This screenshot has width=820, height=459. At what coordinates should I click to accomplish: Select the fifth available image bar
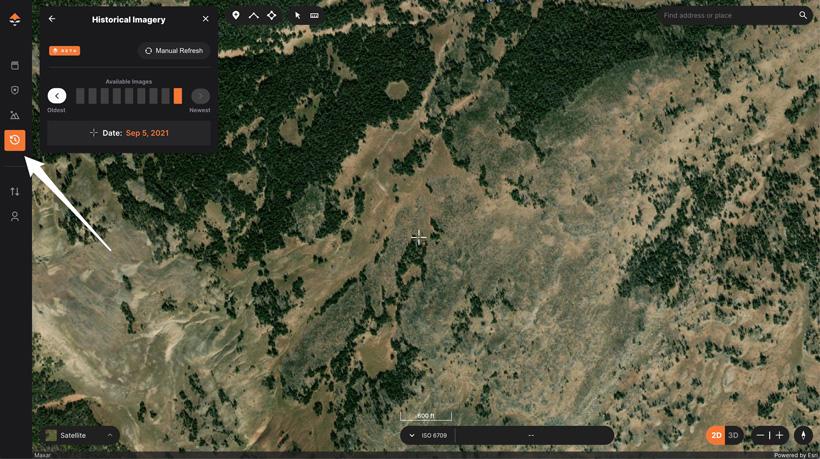click(129, 96)
